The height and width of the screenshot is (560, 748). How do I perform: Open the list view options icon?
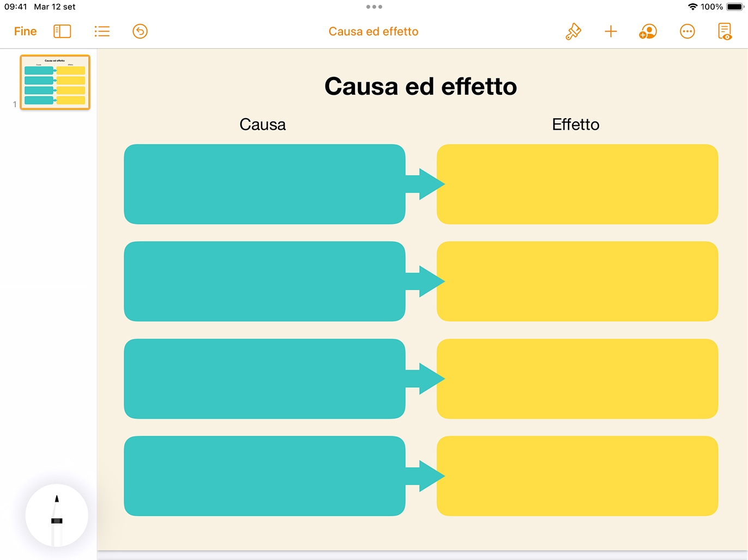click(102, 32)
